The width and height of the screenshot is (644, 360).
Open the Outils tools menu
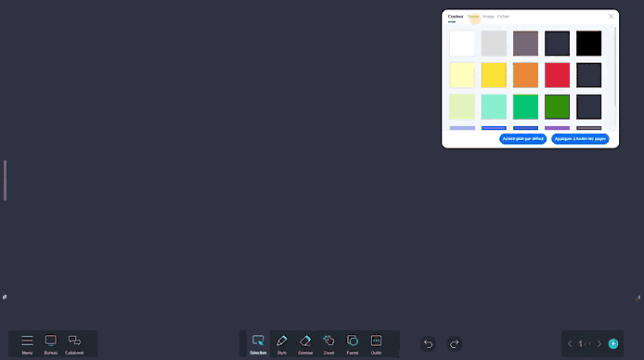[376, 344]
